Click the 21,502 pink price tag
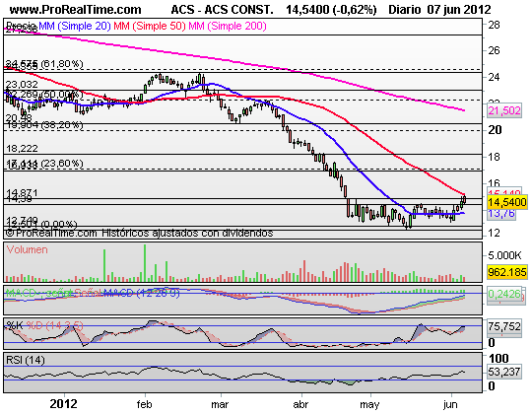532x414 pixels. click(x=503, y=110)
